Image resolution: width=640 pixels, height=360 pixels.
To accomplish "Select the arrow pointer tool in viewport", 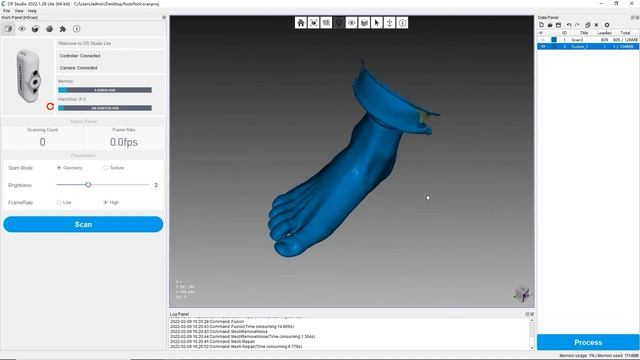I will click(x=377, y=23).
